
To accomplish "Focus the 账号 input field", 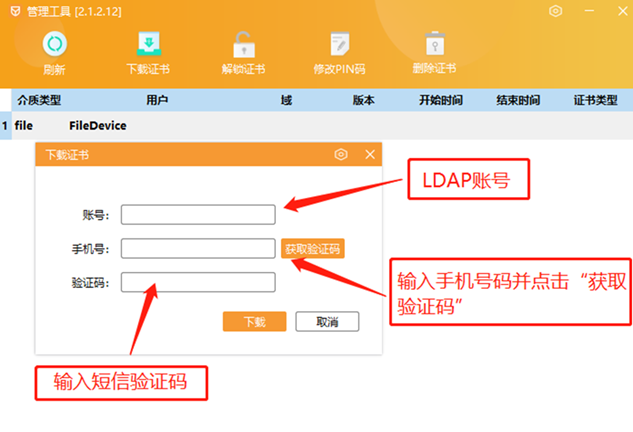I will point(198,214).
